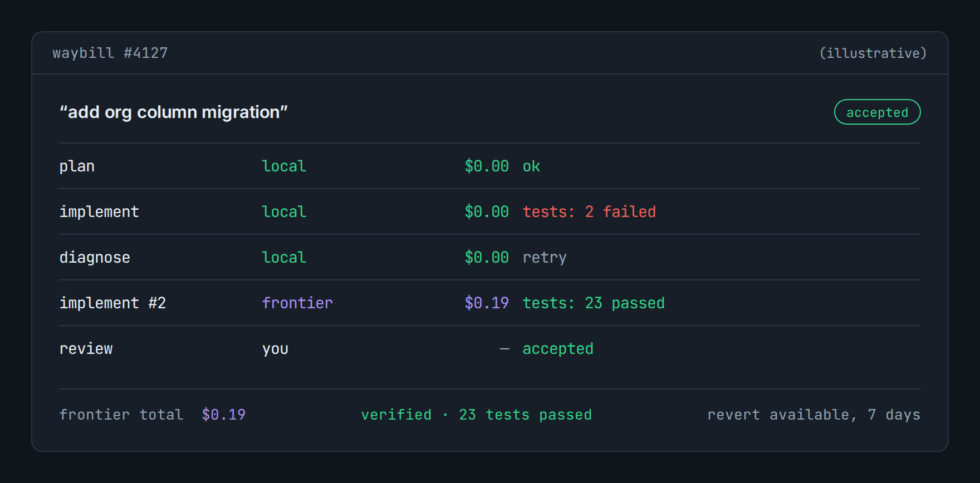Click the review step name

86,349
